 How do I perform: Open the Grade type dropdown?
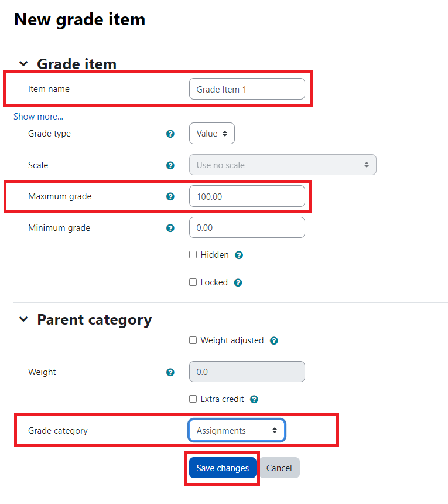211,133
